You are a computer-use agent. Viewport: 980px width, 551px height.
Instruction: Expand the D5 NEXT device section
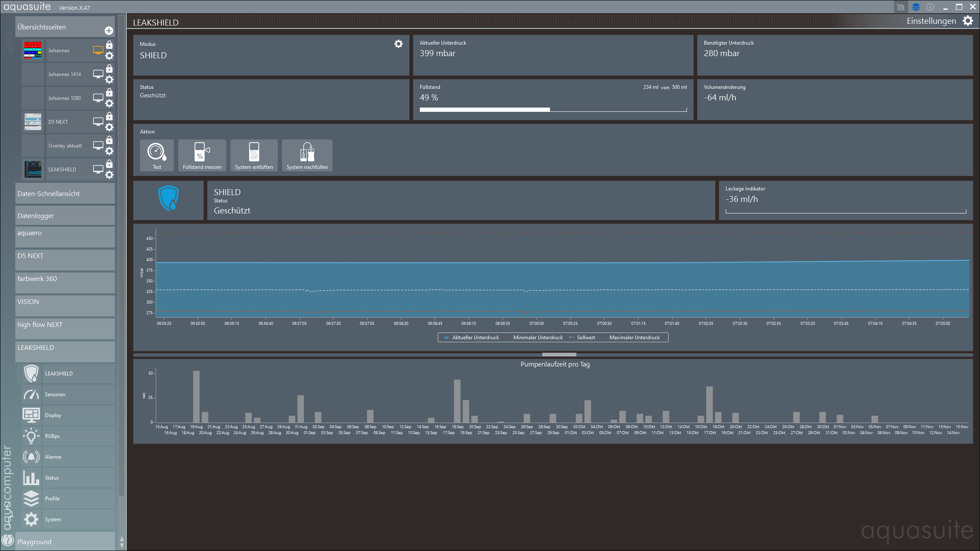click(x=65, y=260)
